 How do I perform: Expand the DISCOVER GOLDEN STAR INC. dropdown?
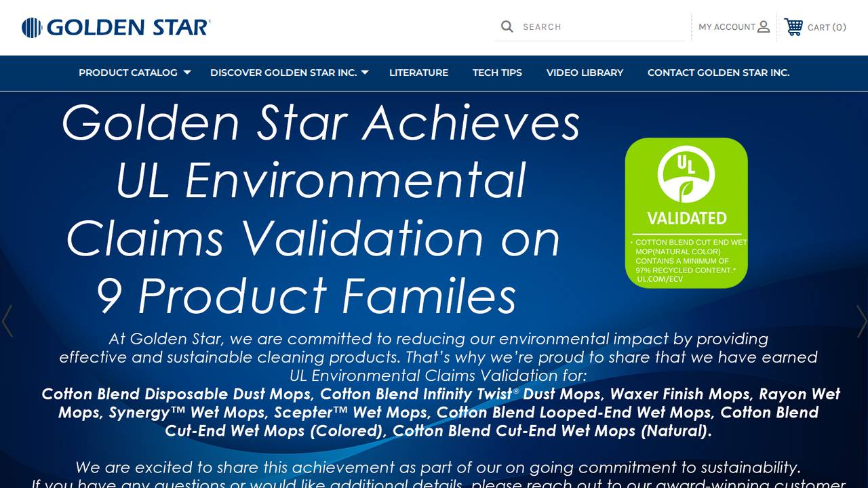pos(283,73)
